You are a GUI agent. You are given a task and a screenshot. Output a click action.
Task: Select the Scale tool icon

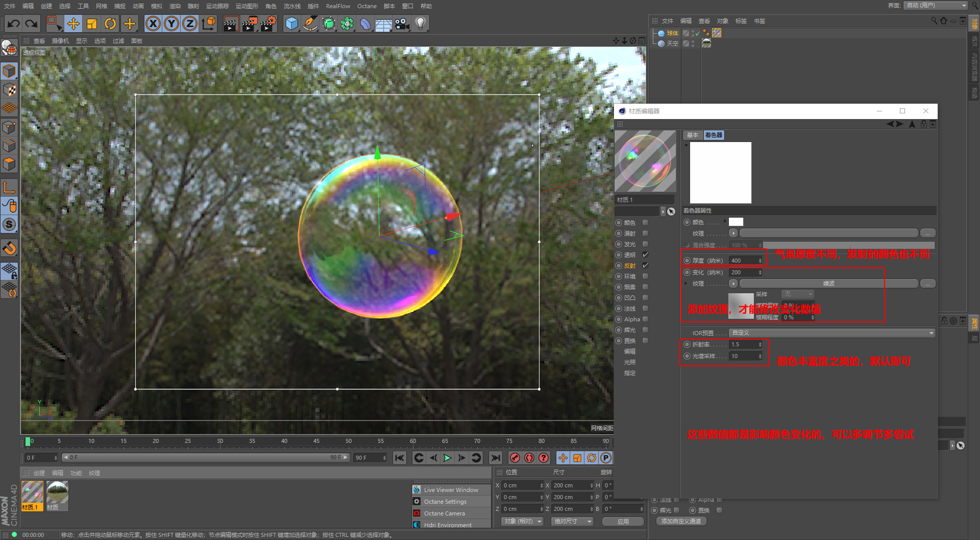pyautogui.click(x=92, y=24)
